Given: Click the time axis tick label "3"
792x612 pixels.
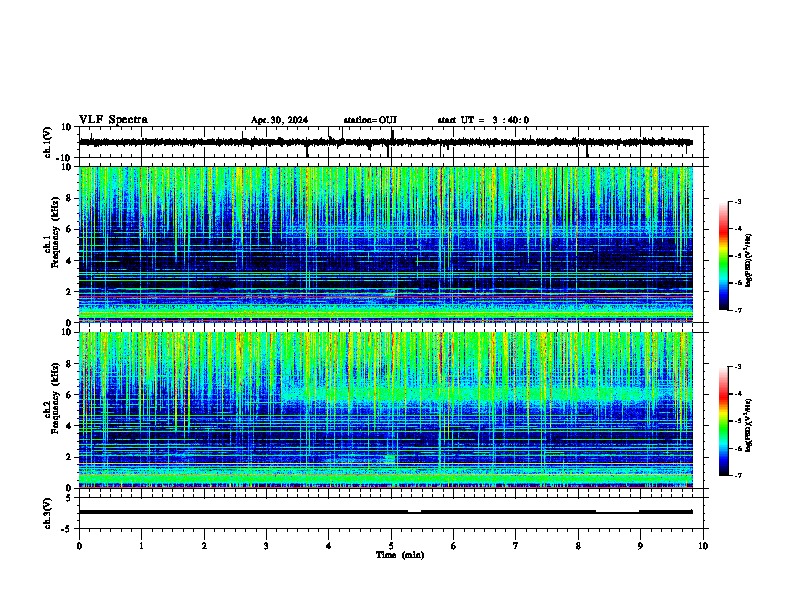Looking at the screenshot, I should pos(266,546).
